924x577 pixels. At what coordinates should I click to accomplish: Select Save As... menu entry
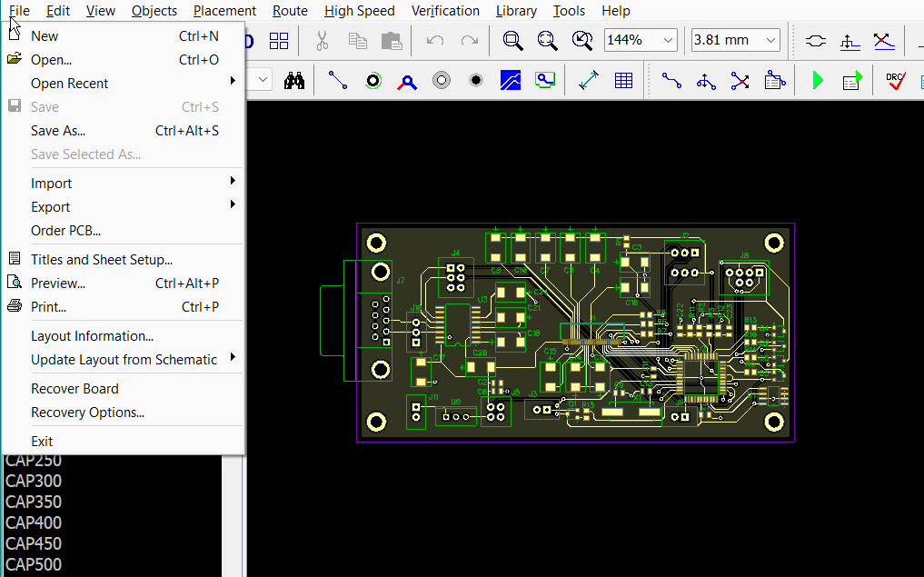click(123, 130)
